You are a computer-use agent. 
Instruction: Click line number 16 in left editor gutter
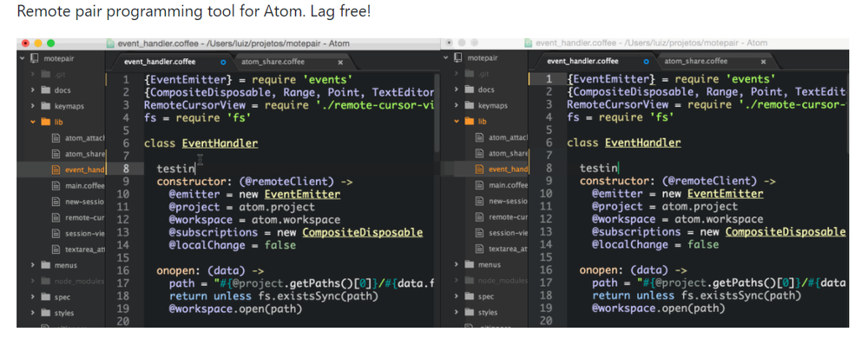click(122, 270)
